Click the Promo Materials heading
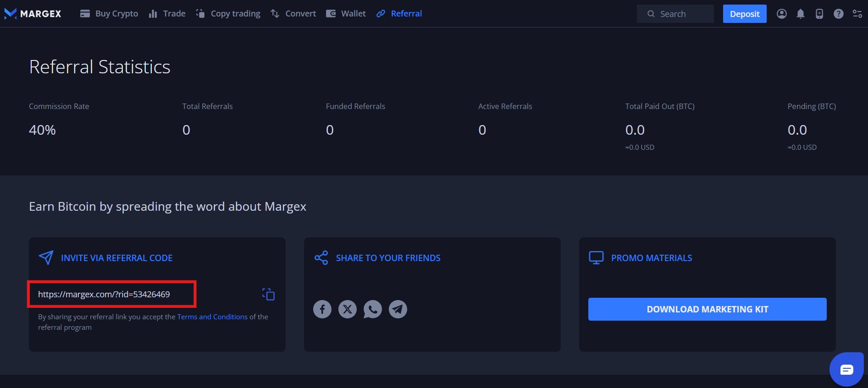Image resolution: width=868 pixels, height=388 pixels. tap(652, 258)
